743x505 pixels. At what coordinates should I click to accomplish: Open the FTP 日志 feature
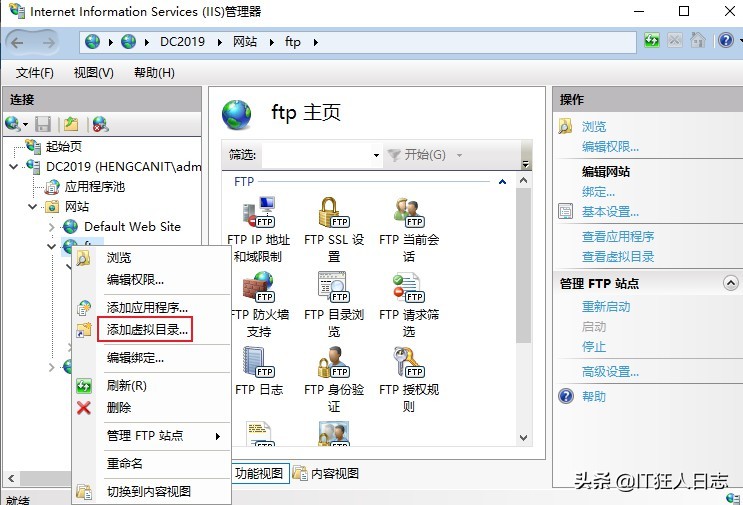tap(259, 371)
